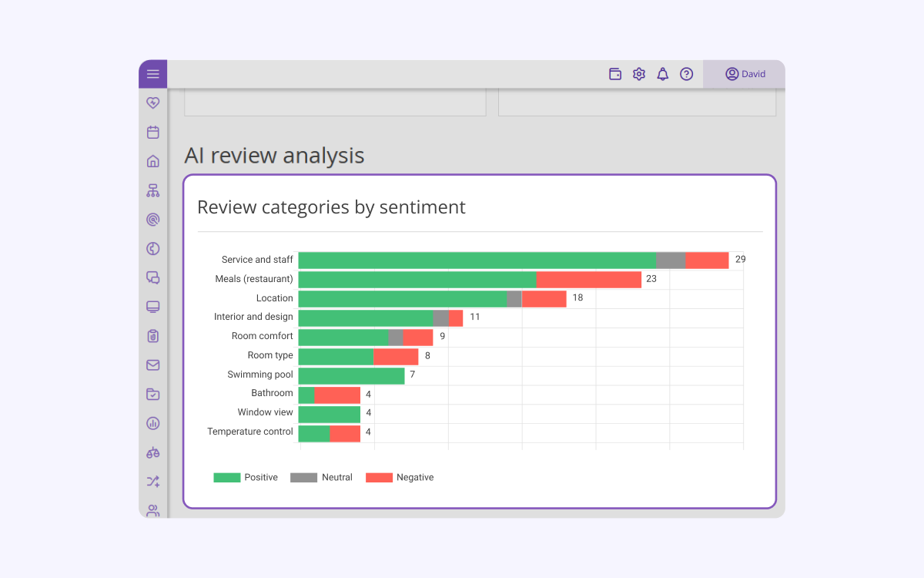Open the users icon at sidebar bottom
The height and width of the screenshot is (578, 924).
pyautogui.click(x=153, y=510)
